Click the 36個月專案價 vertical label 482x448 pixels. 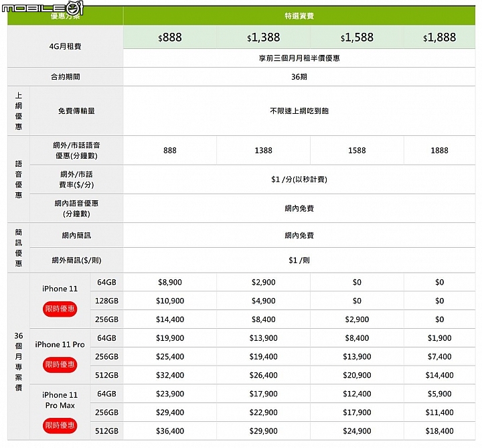(19, 362)
